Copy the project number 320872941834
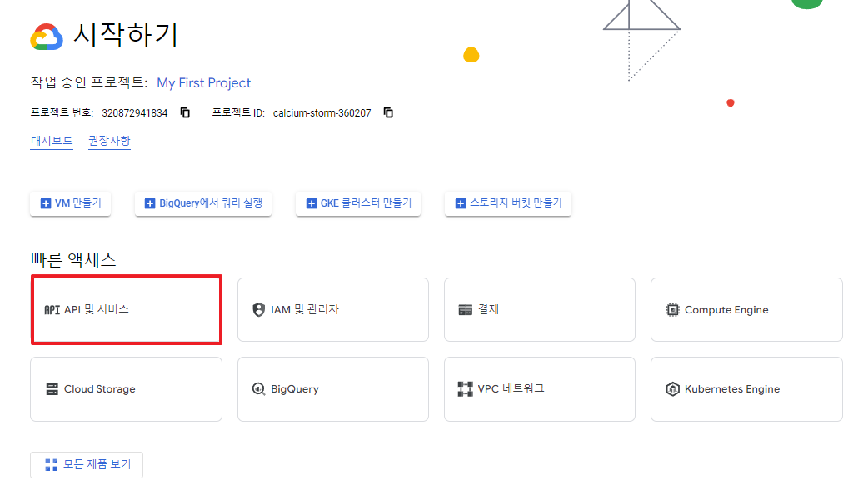Image resolution: width=868 pixels, height=495 pixels. pos(186,112)
